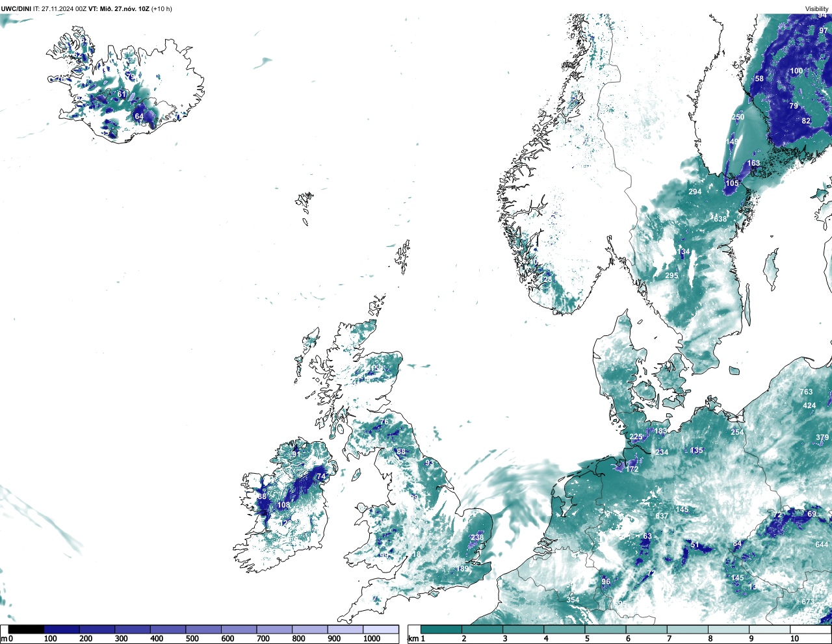The image size is (832, 644).
Task: Click the '225' visibility value on the map
Action: [x=636, y=437]
